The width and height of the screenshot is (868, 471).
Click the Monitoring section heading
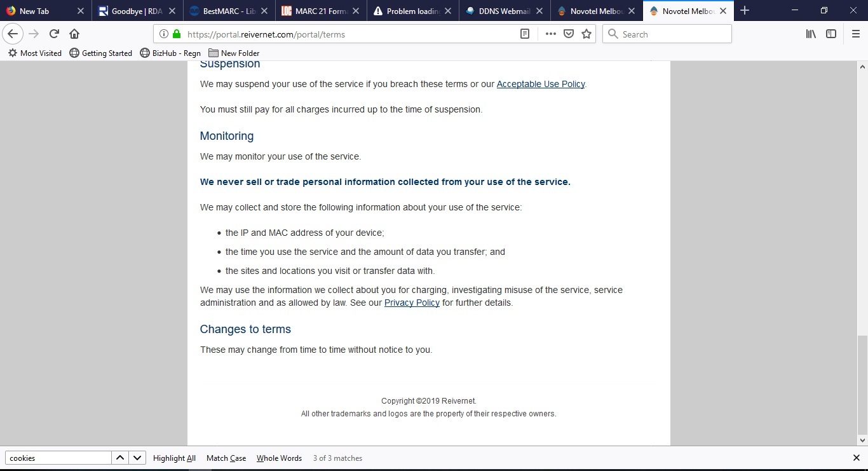click(x=227, y=136)
